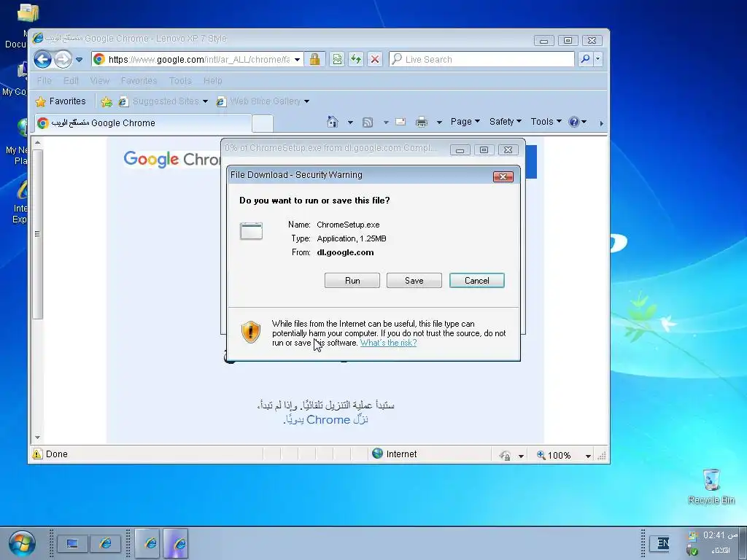
Task: Click second highlighted Internet Explorer taskbar button
Action: 176,542
